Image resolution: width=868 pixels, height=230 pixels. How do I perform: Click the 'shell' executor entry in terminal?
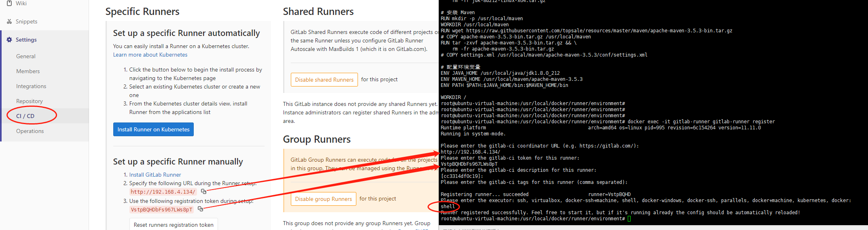tap(448, 207)
